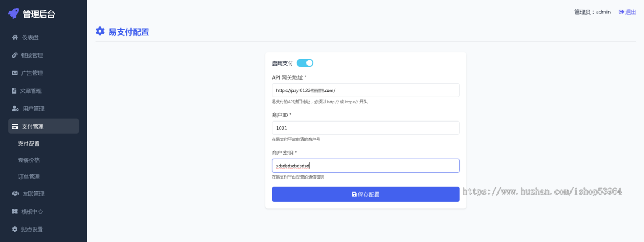Open 用户管理 menu
This screenshot has height=242, width=644.
(x=43, y=109)
